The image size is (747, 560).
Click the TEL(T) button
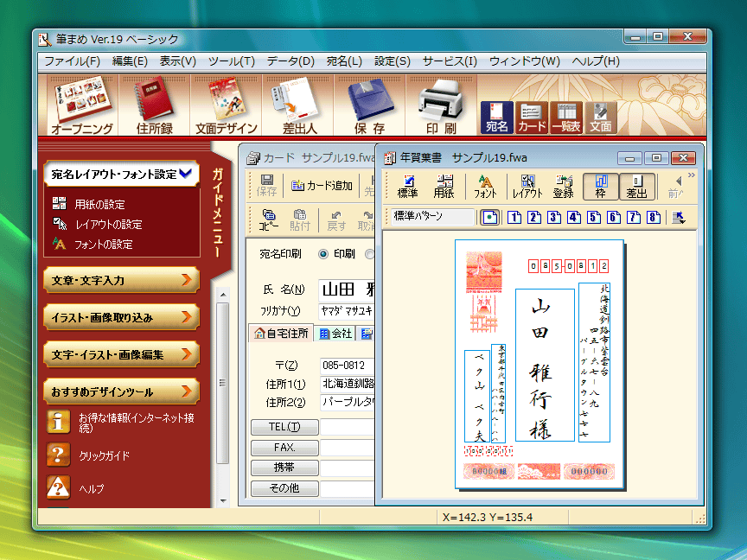pos(284,427)
